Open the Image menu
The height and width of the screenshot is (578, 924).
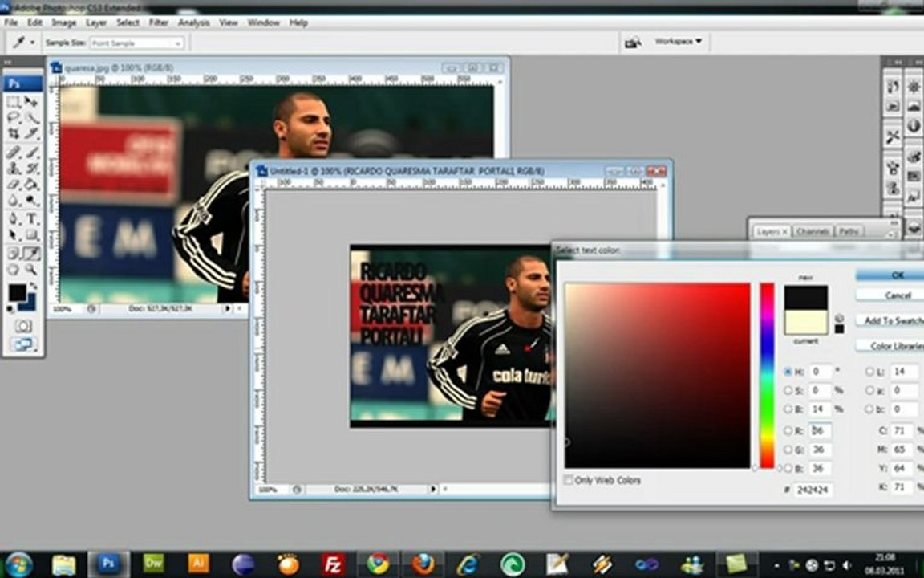[63, 22]
